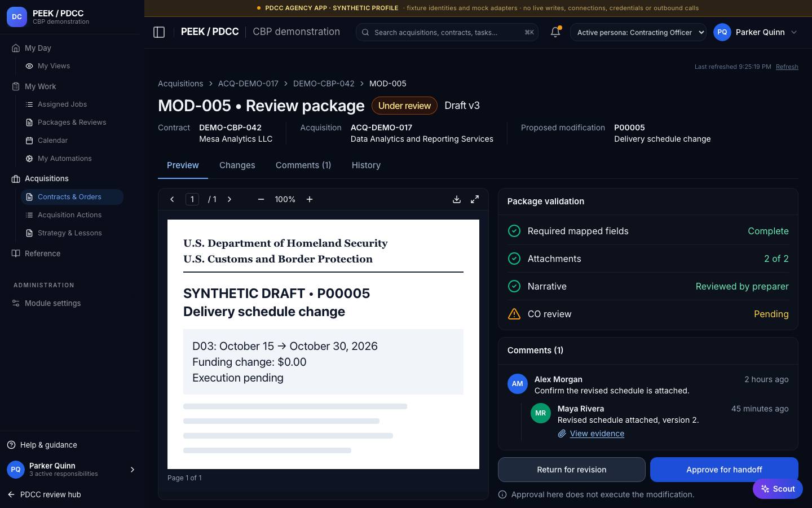This screenshot has height=508, width=812.
Task: Go to DEMO-CBP-042 breadcrumb
Action: (324, 84)
